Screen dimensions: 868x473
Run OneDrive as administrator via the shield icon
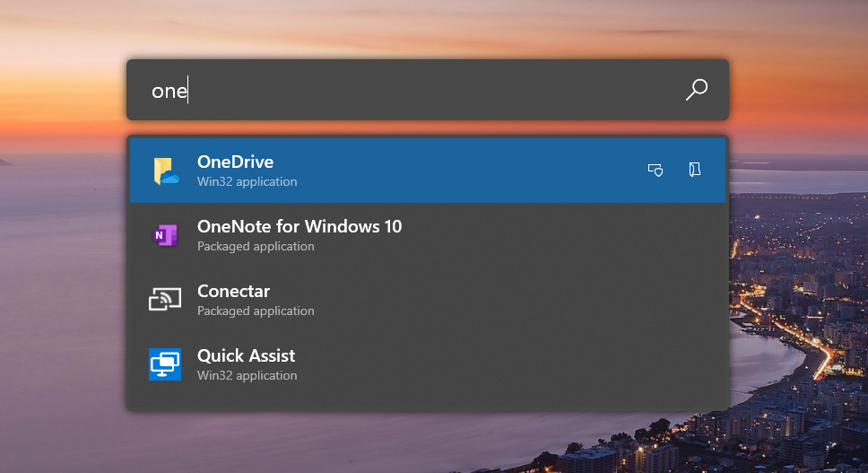tap(655, 170)
